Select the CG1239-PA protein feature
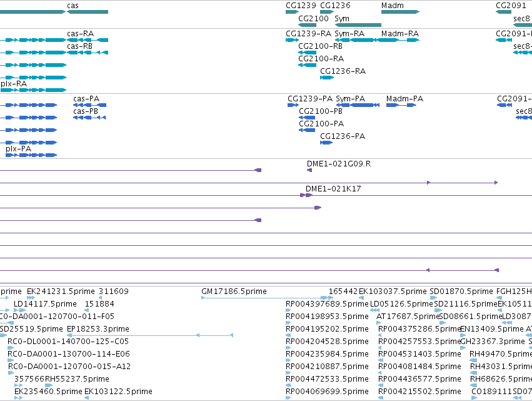Screen dimensions: 532x401 pos(293,105)
